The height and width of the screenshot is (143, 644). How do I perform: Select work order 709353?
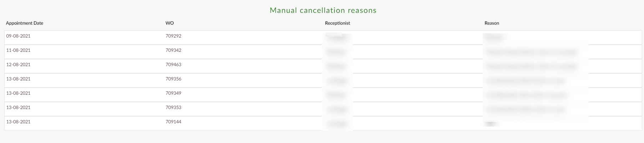tap(173, 108)
